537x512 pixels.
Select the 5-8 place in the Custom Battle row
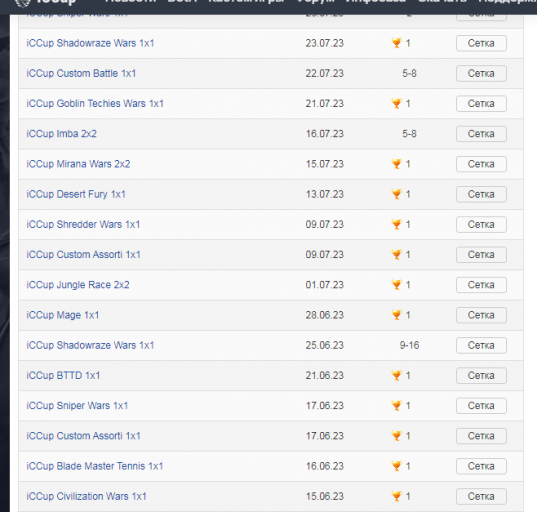(409, 73)
